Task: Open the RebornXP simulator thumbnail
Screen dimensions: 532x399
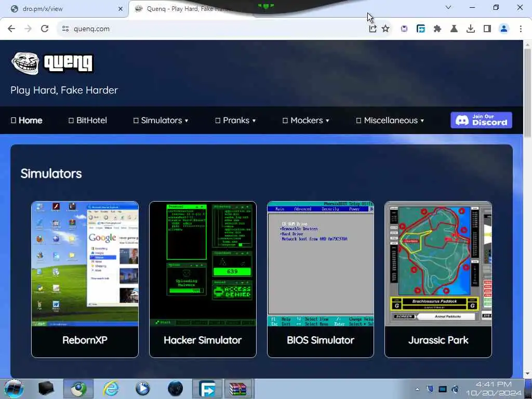Action: pyautogui.click(x=85, y=263)
